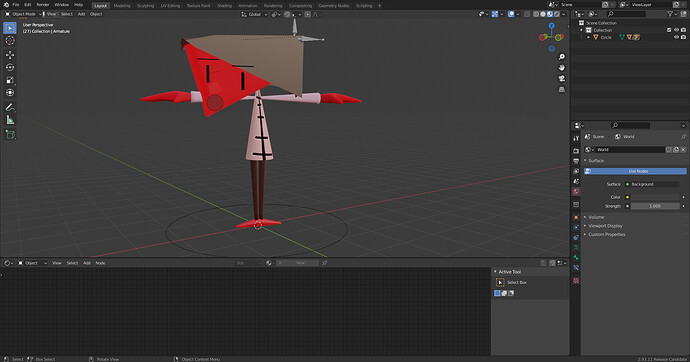Image resolution: width=690 pixels, height=362 pixels.
Task: Select the Move tool
Action: coord(10,55)
